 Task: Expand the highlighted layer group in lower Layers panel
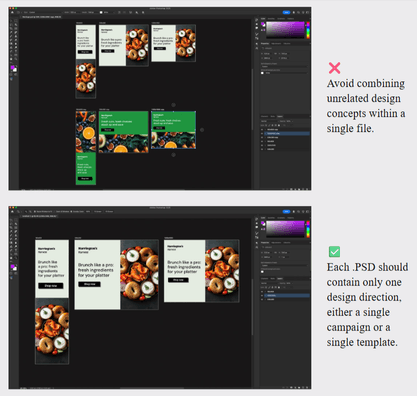point(265,295)
